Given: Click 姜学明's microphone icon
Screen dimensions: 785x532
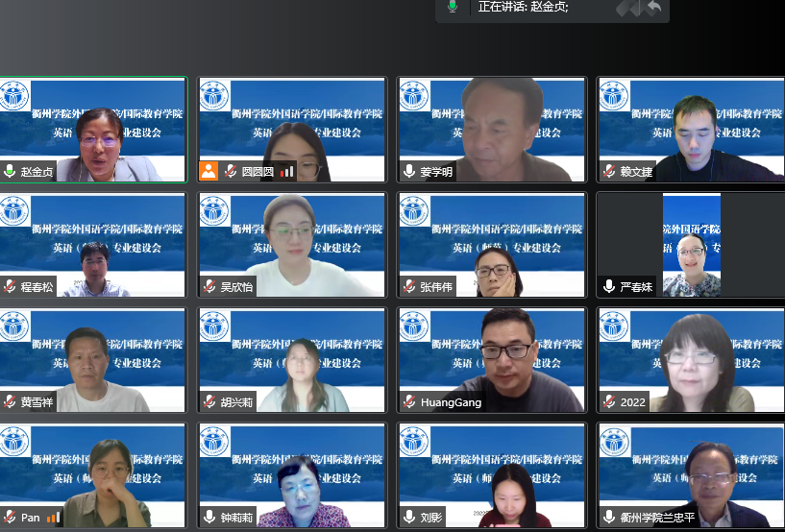Looking at the screenshot, I should (409, 171).
